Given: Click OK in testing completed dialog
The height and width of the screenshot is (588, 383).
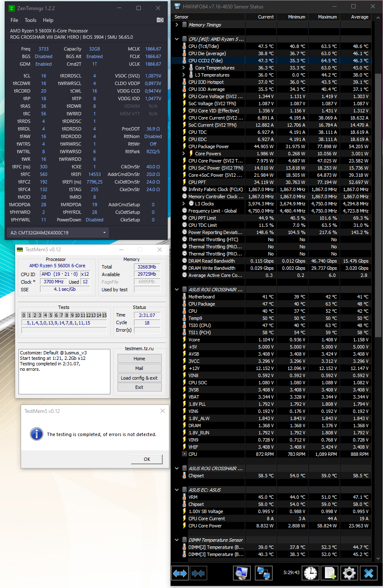Looking at the screenshot, I should (x=147, y=459).
